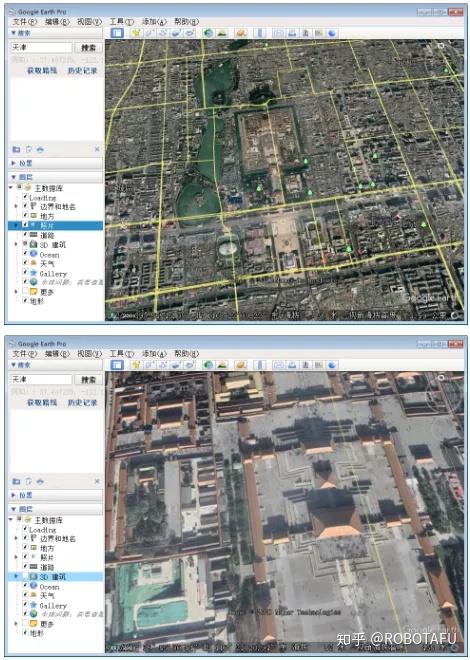Click View in Google Maps icon, upper window
The image size is (470, 660).
(319, 33)
